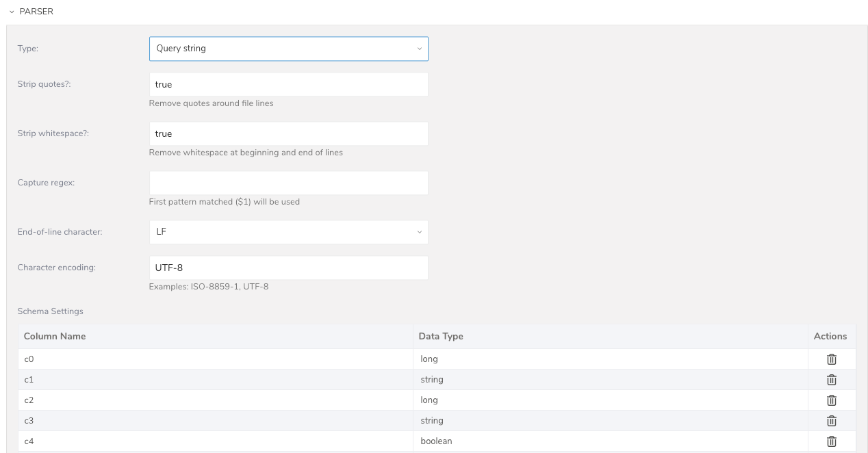The width and height of the screenshot is (868, 453).
Task: Click the Strip quotes field
Action: tap(288, 85)
